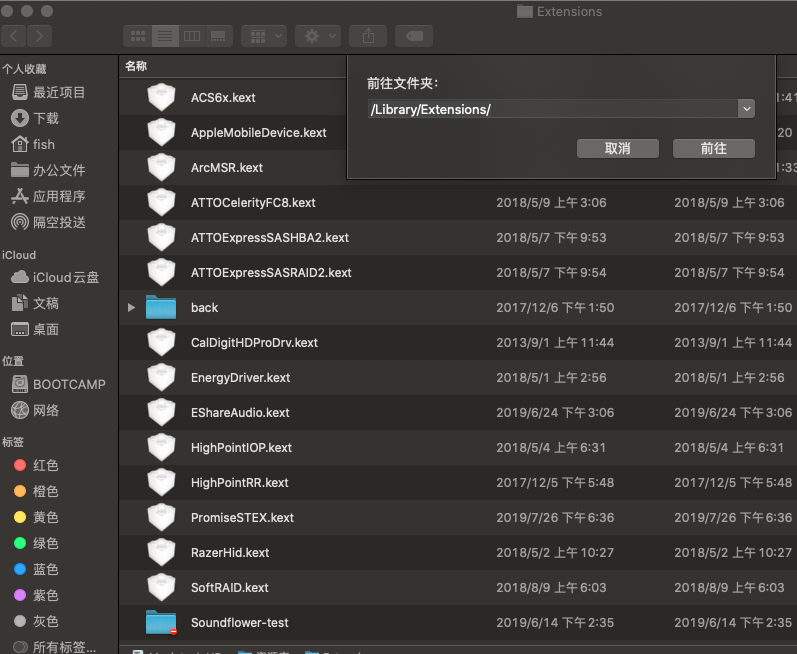This screenshot has width=797, height=654.
Task: Open the gear action menu dropdown
Action: (320, 36)
